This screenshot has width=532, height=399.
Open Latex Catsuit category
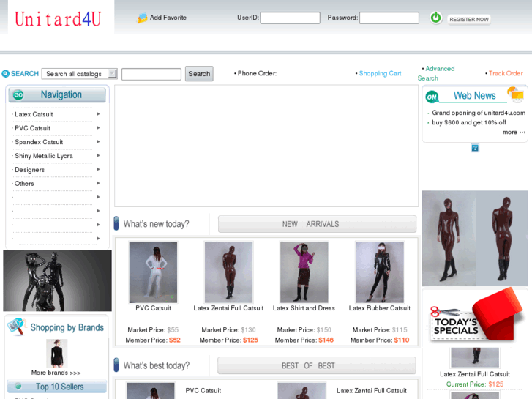(x=34, y=114)
